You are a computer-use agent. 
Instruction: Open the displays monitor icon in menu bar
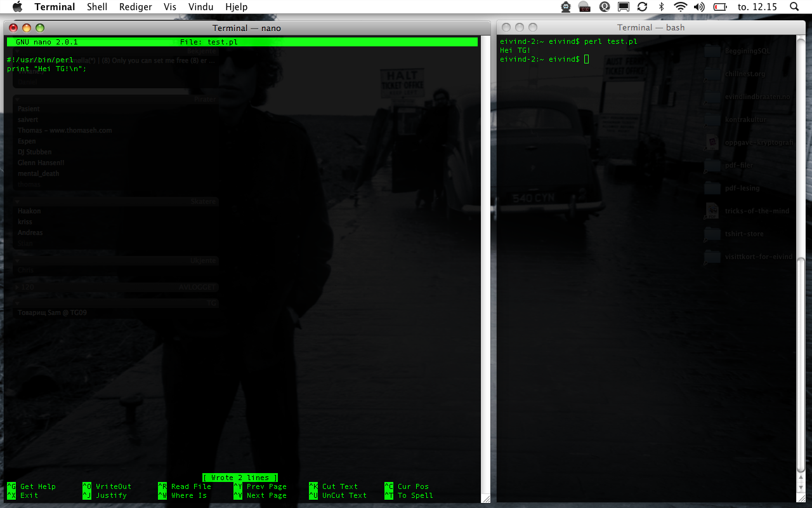[623, 7]
